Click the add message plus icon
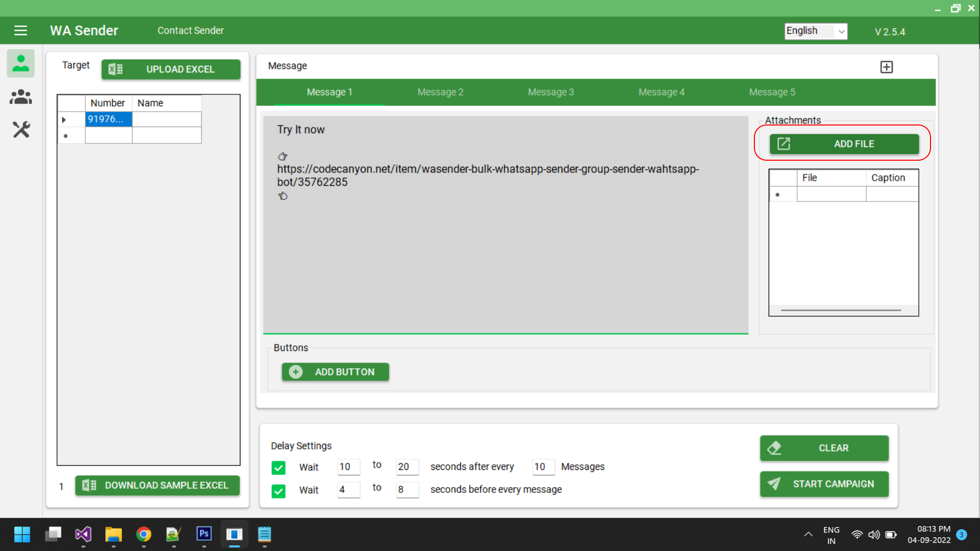Screen dimensions: 980x551 click(887, 67)
